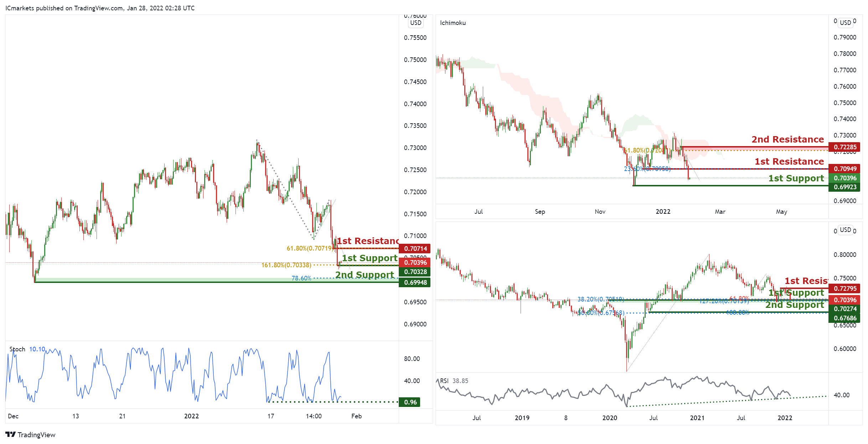Open the USD currency selector on the left chart
This screenshot has height=444, width=868.
pos(415,23)
